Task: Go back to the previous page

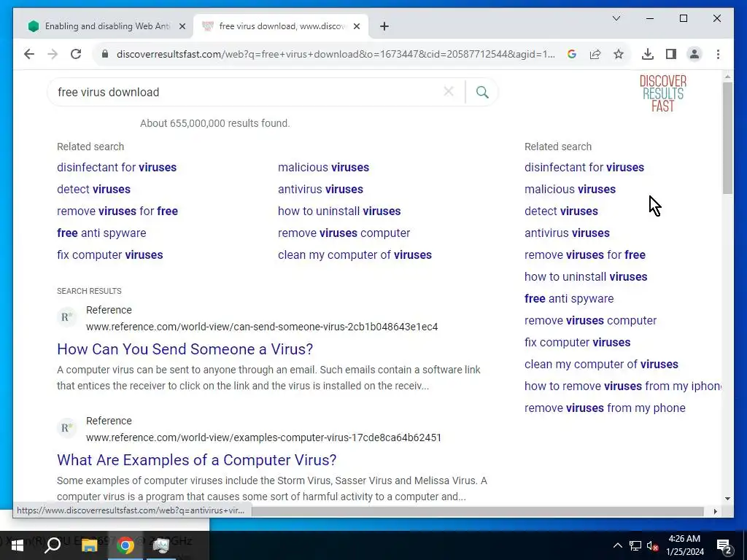Action: (x=29, y=54)
